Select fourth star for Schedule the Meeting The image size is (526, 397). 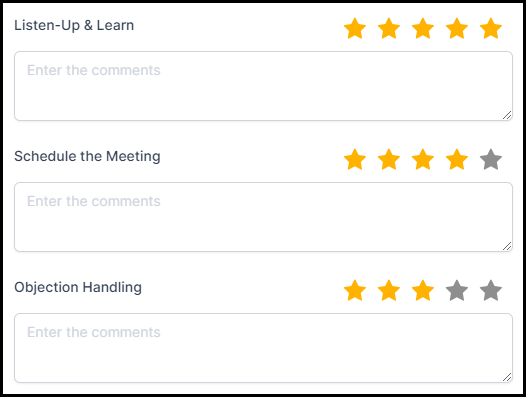457,159
